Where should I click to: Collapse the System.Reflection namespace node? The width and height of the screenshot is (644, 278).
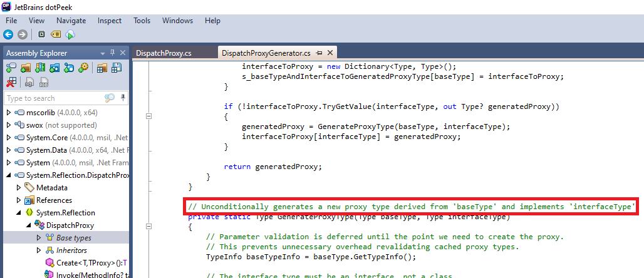tap(19, 213)
